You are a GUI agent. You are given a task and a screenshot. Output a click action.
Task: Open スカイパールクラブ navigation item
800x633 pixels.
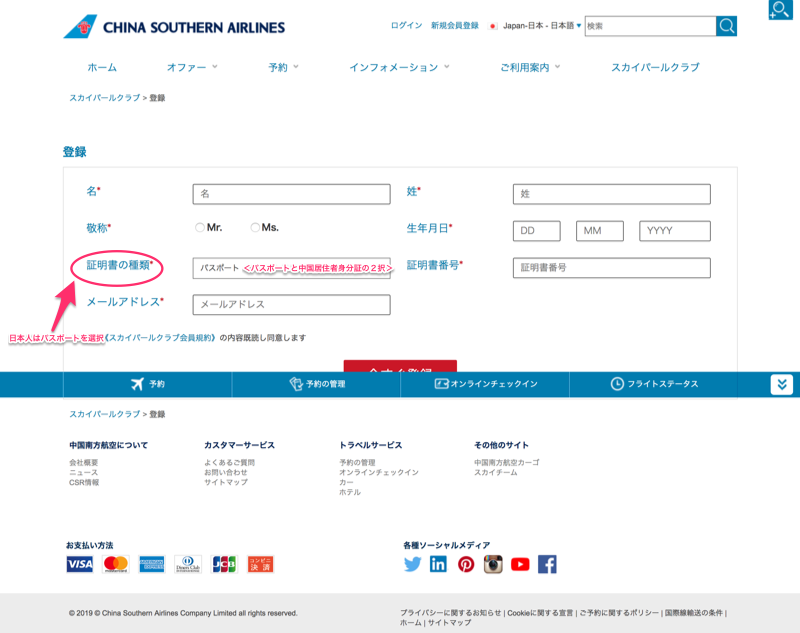point(655,67)
